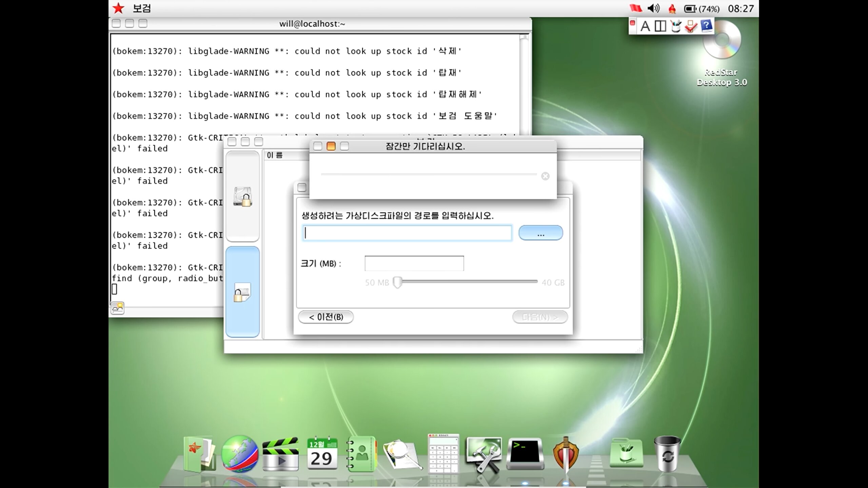The height and width of the screenshot is (488, 868).
Task: Open the magnifier document viewer in dock
Action: click(x=402, y=455)
